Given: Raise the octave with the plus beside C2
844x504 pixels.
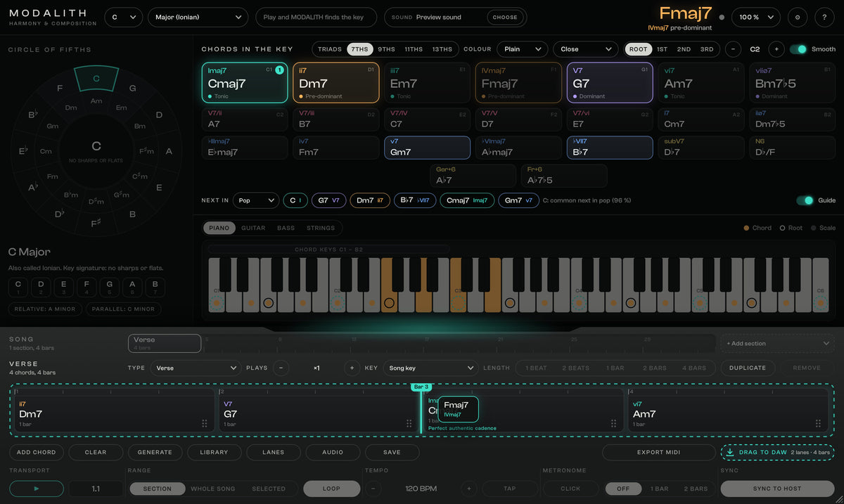Looking at the screenshot, I should click(x=776, y=49).
